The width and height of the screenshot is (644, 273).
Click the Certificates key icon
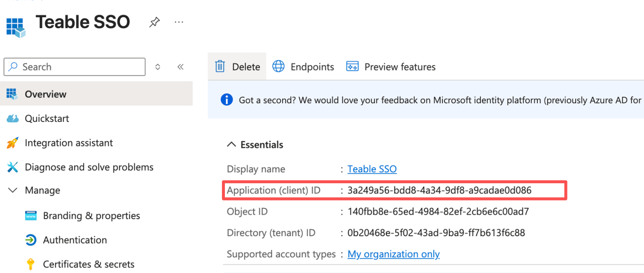[x=31, y=264]
